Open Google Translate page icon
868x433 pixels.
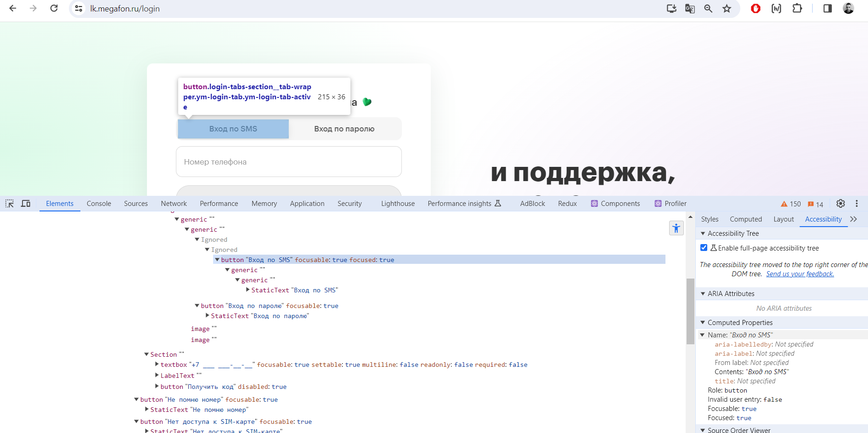[690, 8]
